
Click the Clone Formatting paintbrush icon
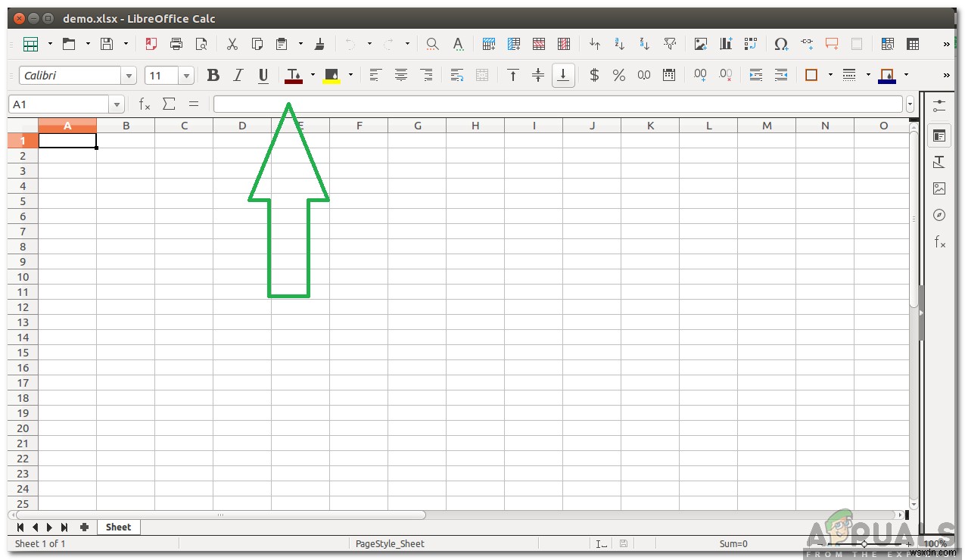point(319,44)
